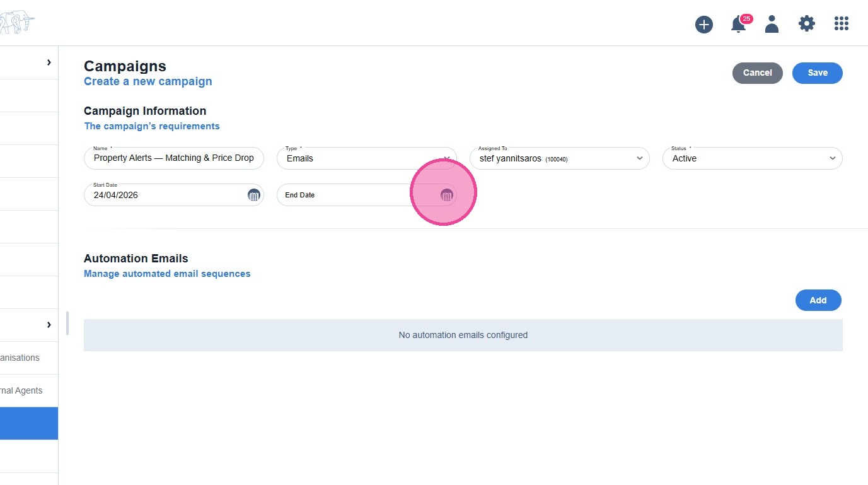Viewport: 868px width, 485px height.
Task: Click the 'Create a new campaign' subtitle
Action: click(148, 81)
